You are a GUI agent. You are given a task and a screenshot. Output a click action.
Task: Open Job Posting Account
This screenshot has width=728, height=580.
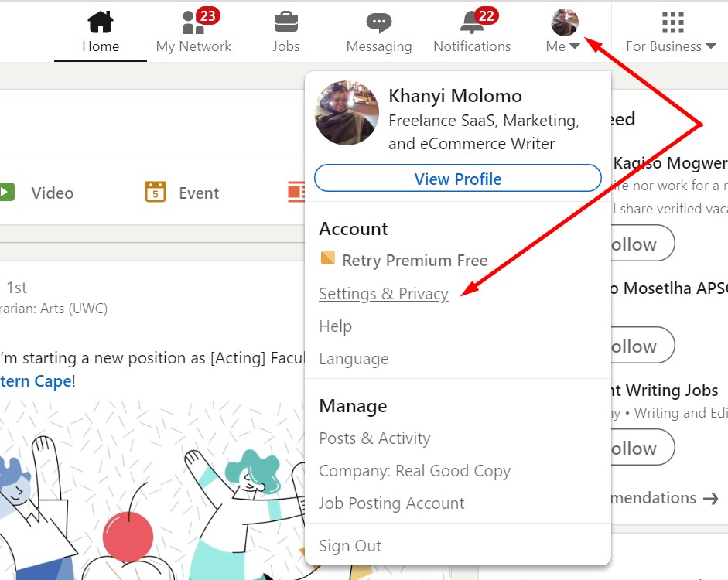tap(391, 503)
